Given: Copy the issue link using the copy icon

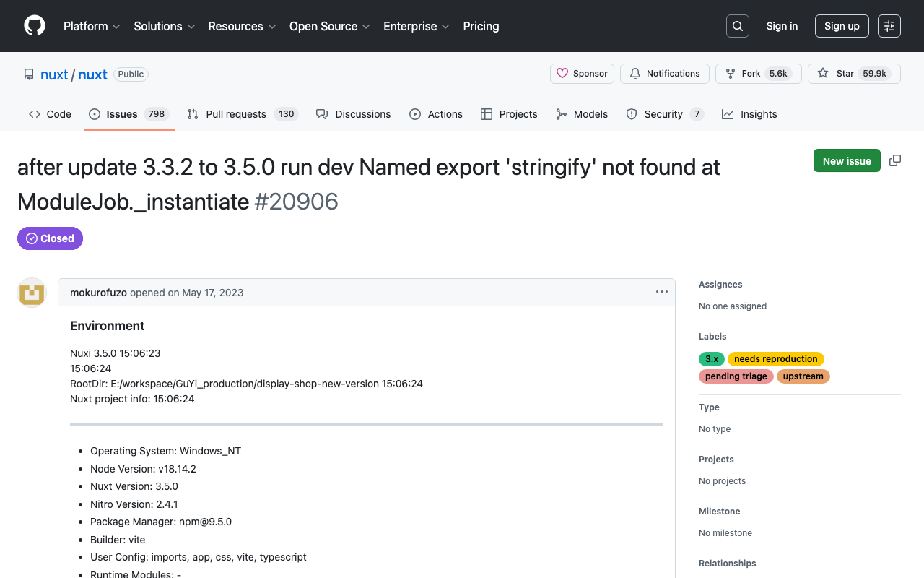Looking at the screenshot, I should pos(895,160).
